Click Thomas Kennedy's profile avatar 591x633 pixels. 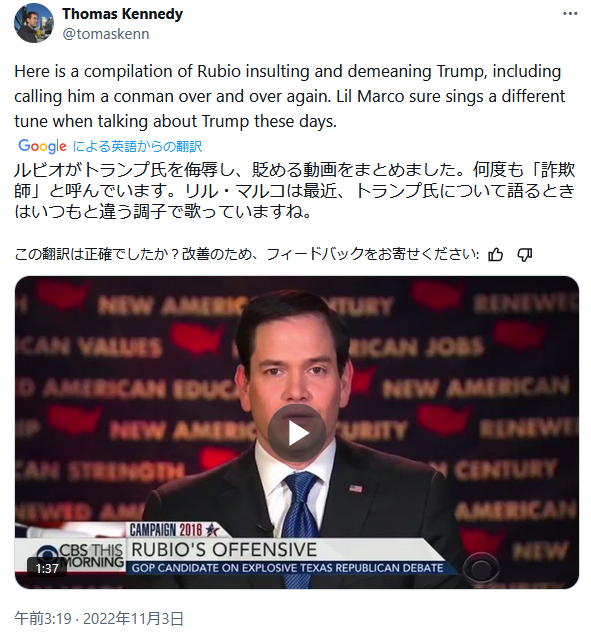[34, 23]
